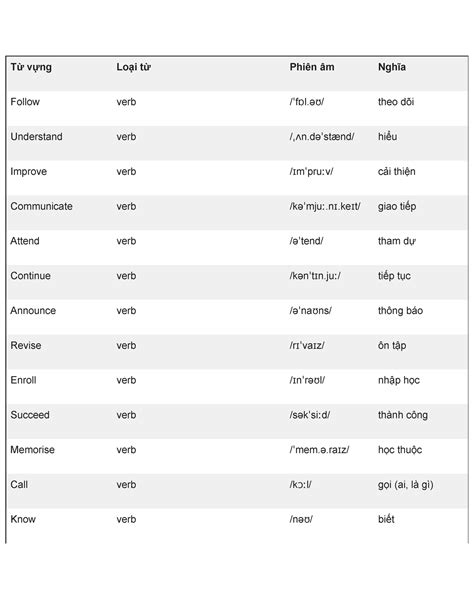Viewport: 474px width, 613px height.
Task: Click the meaning 'thông báo'
Action: pos(400,311)
